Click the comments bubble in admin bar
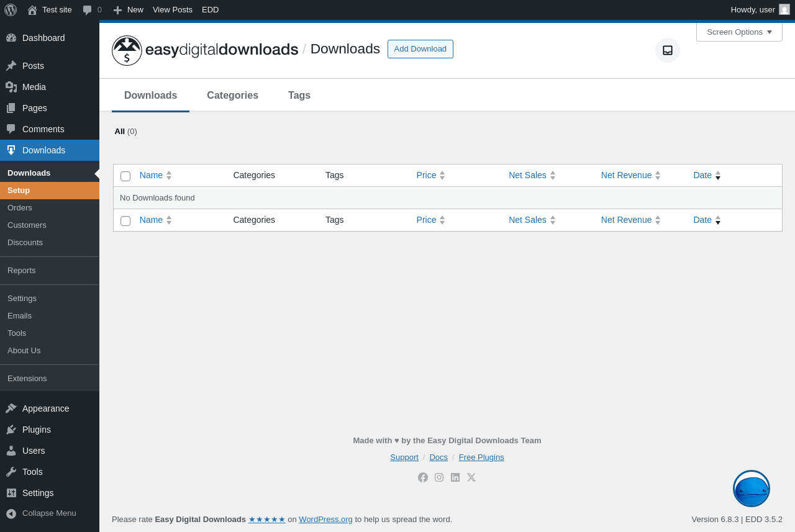The height and width of the screenshot is (532, 795). coord(88,9)
